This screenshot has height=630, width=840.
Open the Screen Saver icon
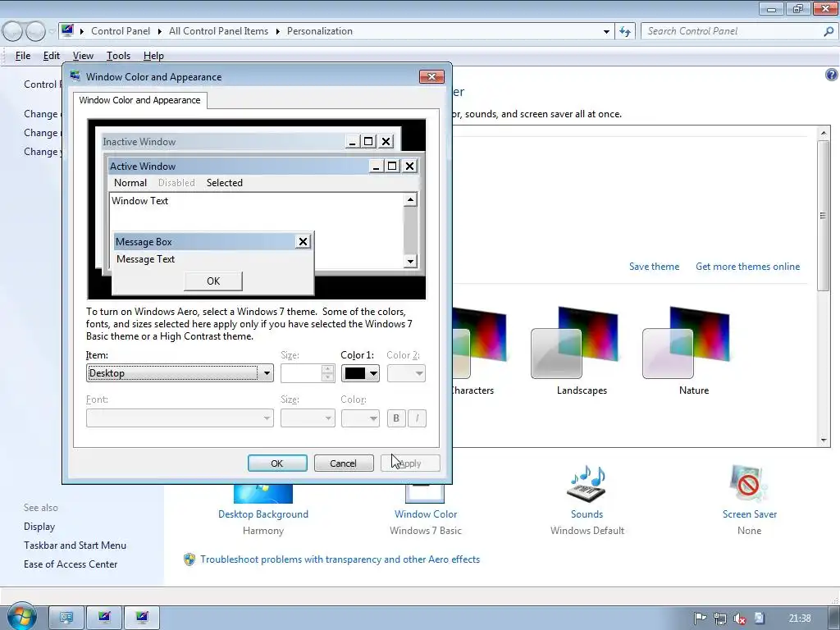click(x=749, y=483)
